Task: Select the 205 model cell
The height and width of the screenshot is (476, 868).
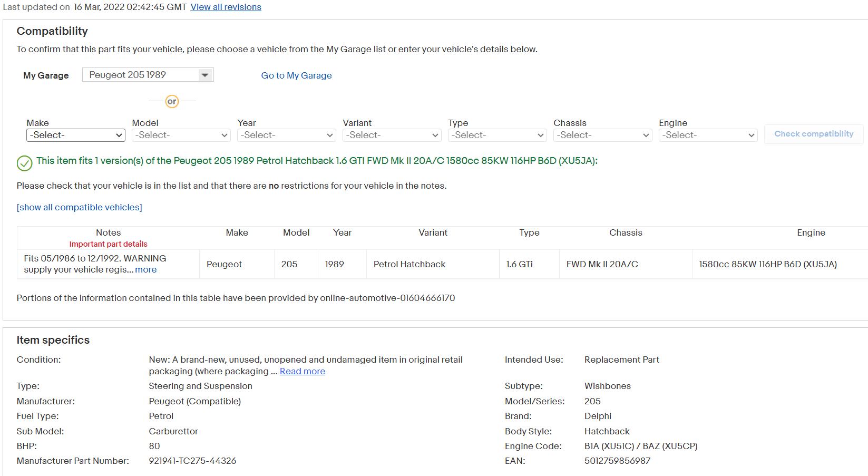Action: [x=296, y=264]
